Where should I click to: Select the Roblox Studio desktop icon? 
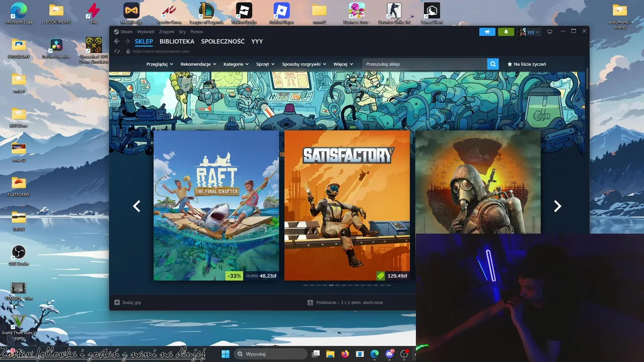point(244,14)
